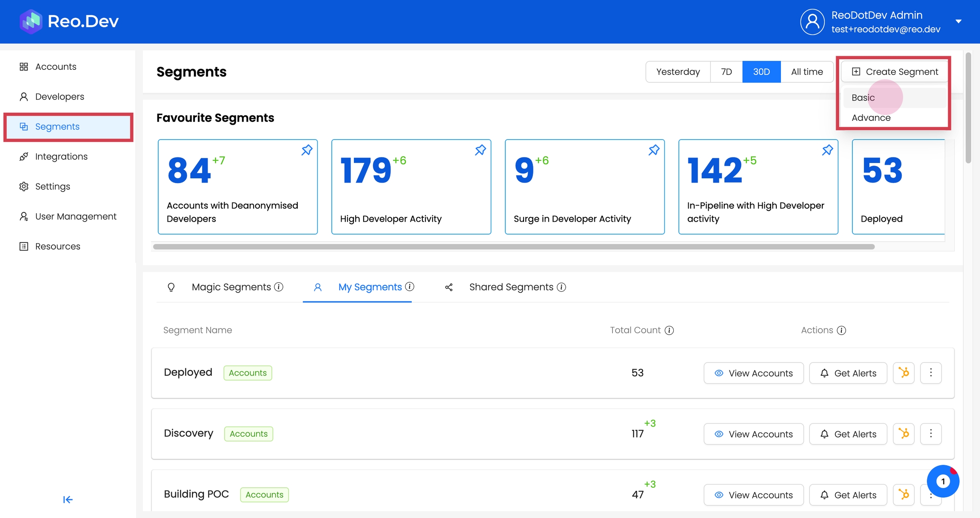
Task: Select the Yesterday time range
Action: pos(678,72)
